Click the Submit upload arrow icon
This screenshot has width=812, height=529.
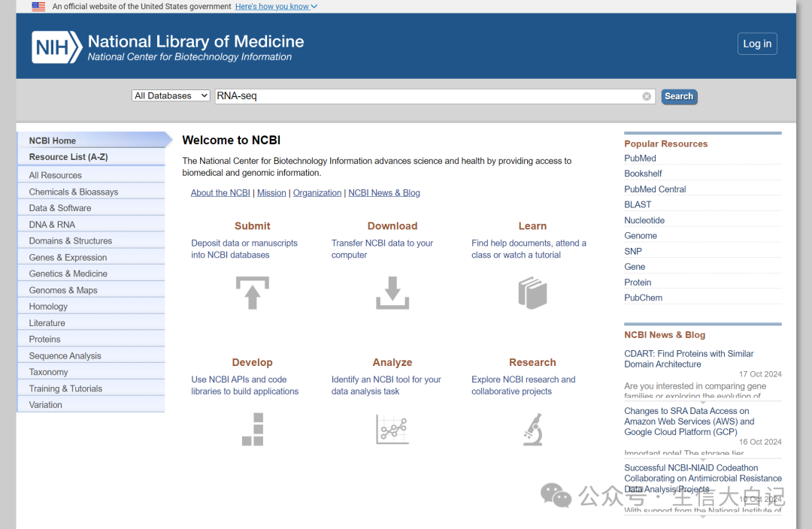pos(252,293)
